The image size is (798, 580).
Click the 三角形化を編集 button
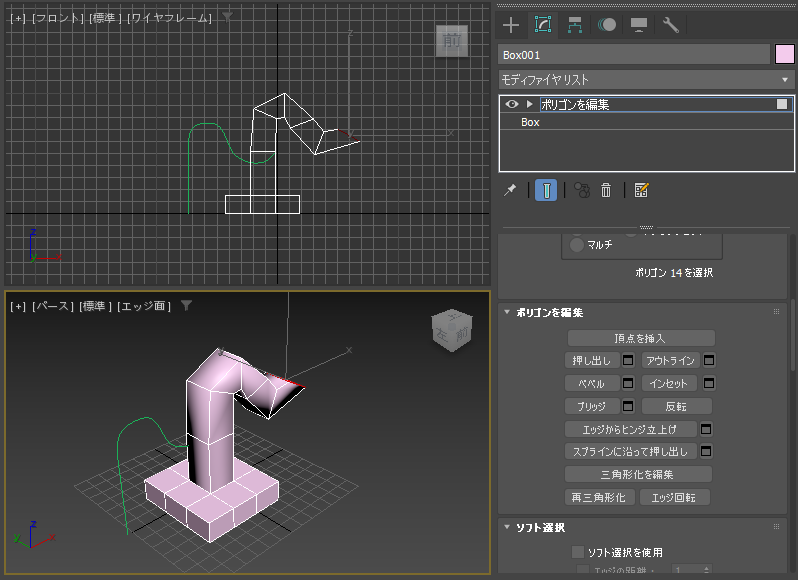pyautogui.click(x=638, y=474)
